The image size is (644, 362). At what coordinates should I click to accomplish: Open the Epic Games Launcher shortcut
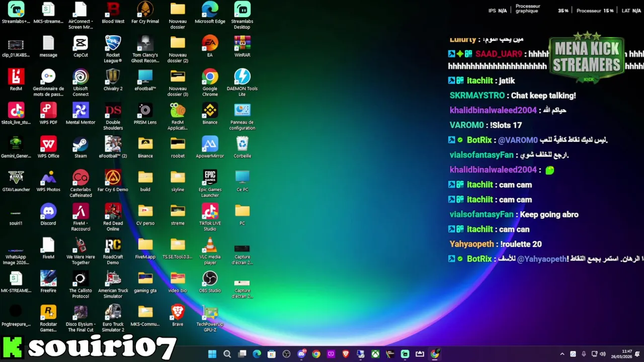[210, 184]
